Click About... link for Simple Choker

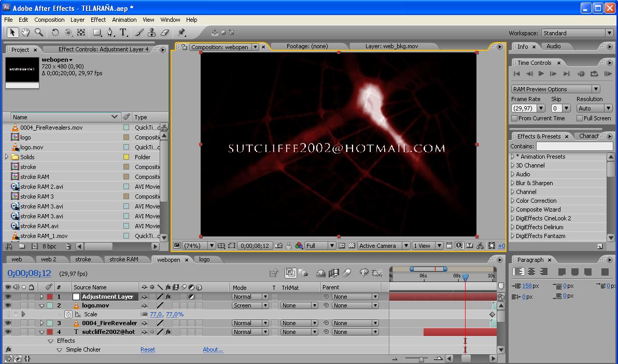coord(213,349)
